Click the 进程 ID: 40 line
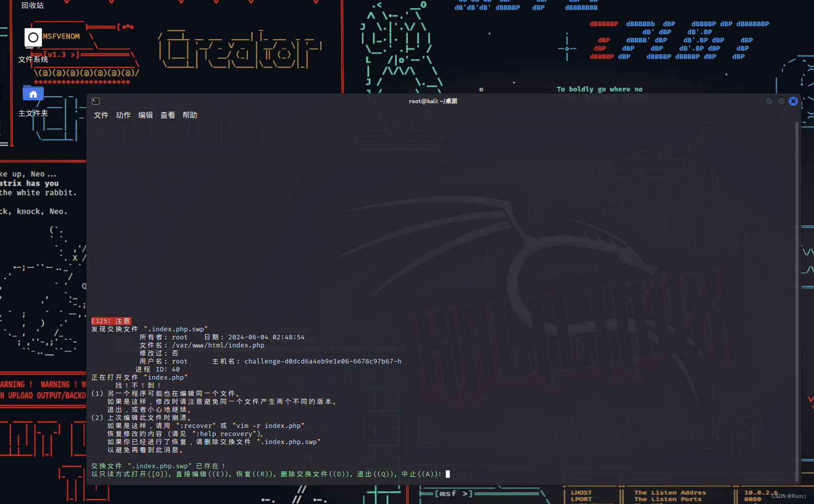The width and height of the screenshot is (814, 504). (x=158, y=370)
